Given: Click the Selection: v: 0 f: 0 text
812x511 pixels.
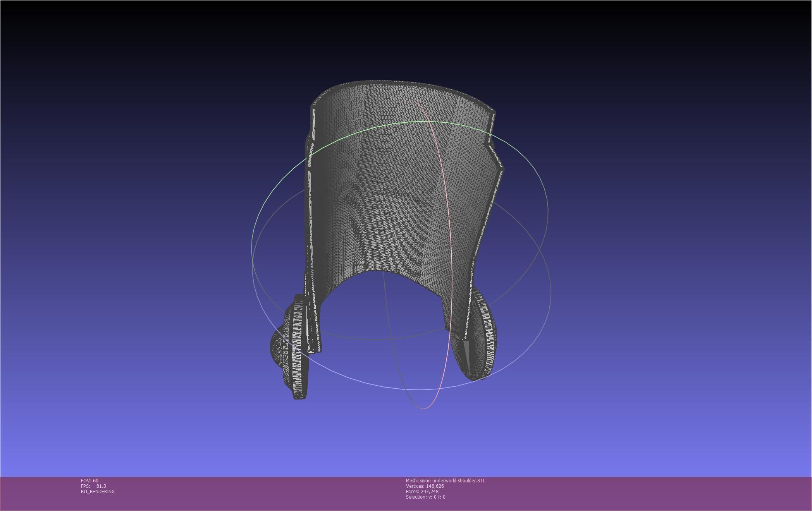Looking at the screenshot, I should 426,497.
